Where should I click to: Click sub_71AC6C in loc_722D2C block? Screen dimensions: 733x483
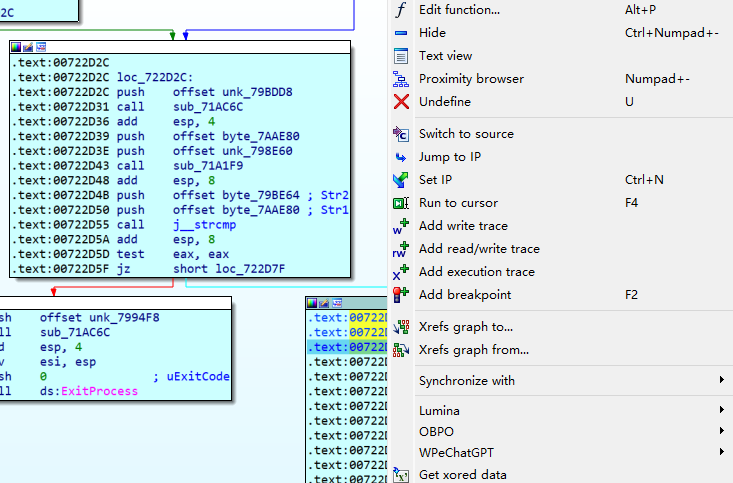208,107
